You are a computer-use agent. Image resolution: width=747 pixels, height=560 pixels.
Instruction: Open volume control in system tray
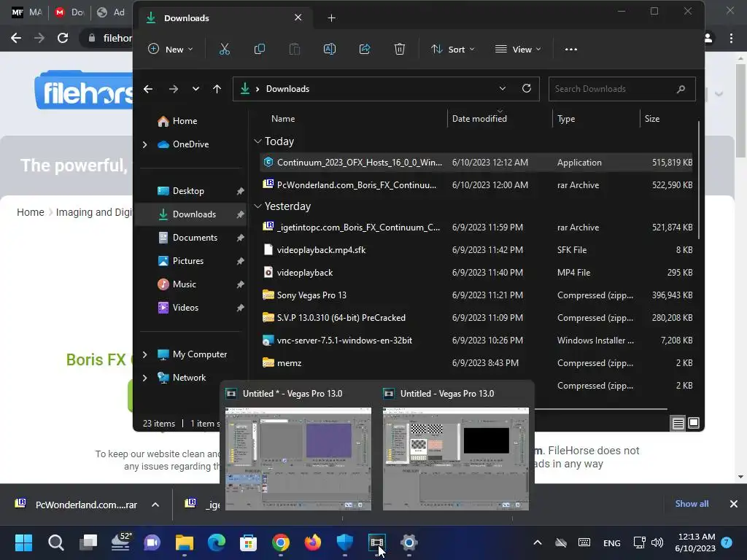[657, 542]
